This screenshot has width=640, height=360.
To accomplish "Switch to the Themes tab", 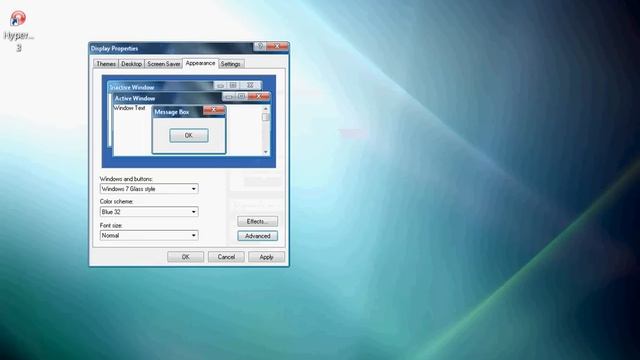I will point(106,64).
